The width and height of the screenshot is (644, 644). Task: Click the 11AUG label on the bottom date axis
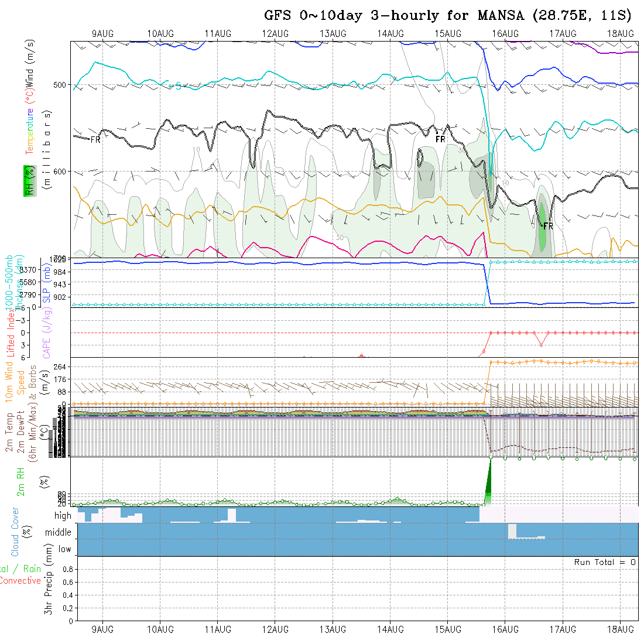point(218,629)
